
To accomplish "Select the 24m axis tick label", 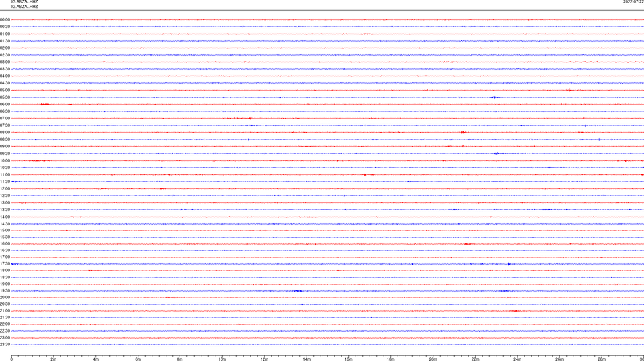I will coord(517,359).
